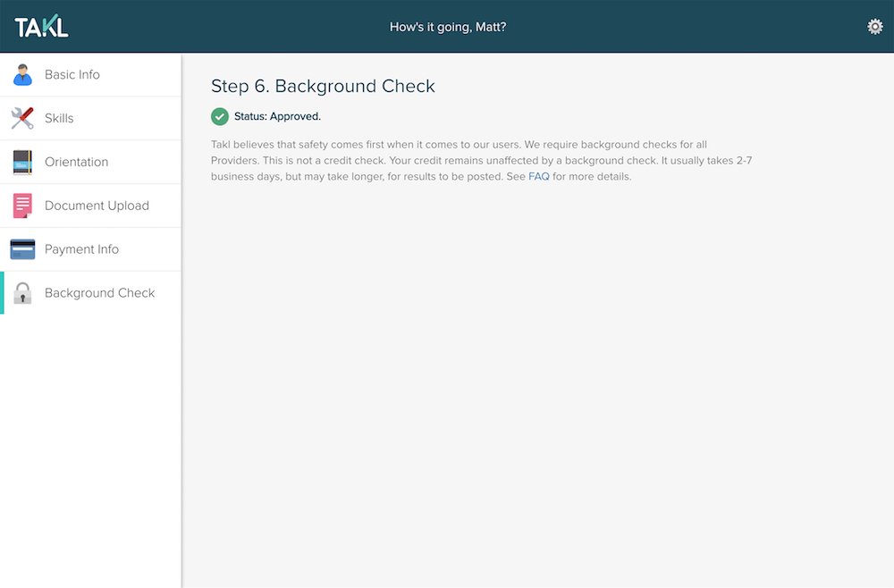Select the Basic Info sidebar entry

point(73,74)
